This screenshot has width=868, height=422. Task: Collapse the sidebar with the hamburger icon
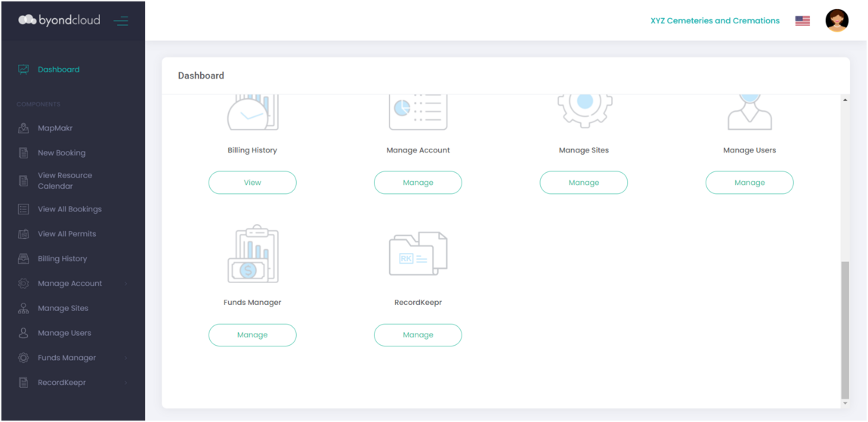tap(121, 21)
